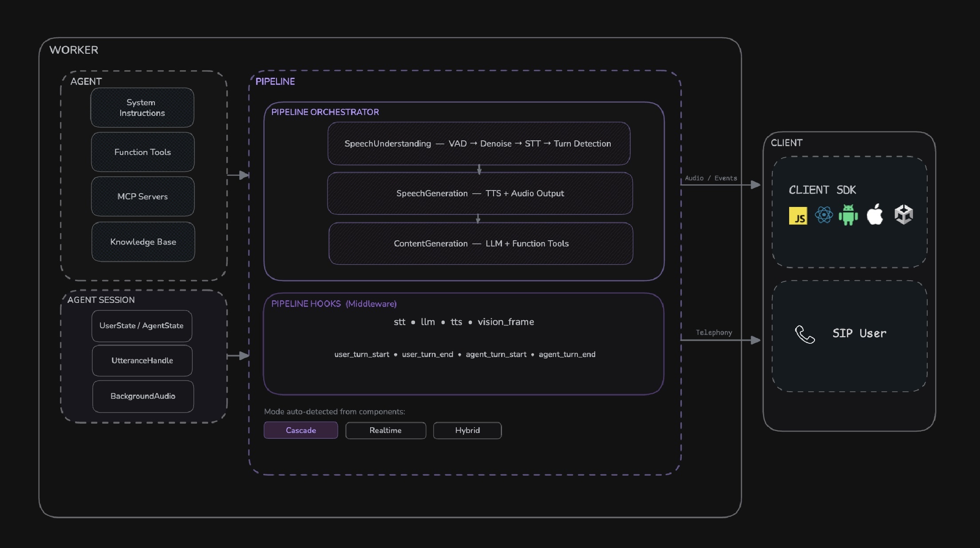Screen dimensions: 980x548
Task: Click the telephone icon beside SIP User
Action: [x=804, y=334]
